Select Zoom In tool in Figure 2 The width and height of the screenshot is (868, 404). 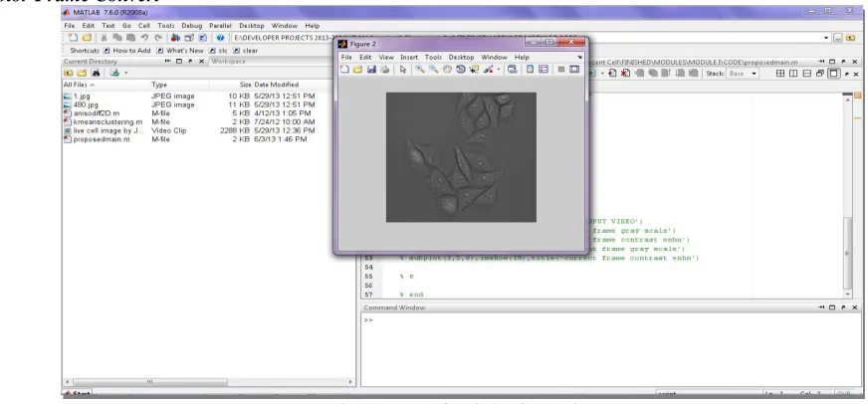coord(420,70)
